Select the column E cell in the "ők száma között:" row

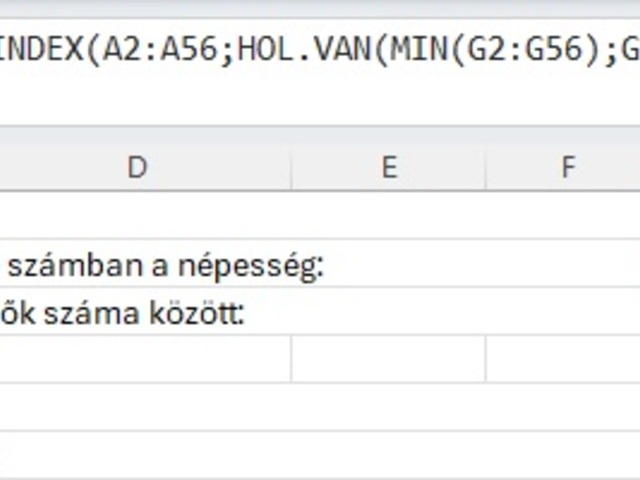pyautogui.click(x=389, y=311)
